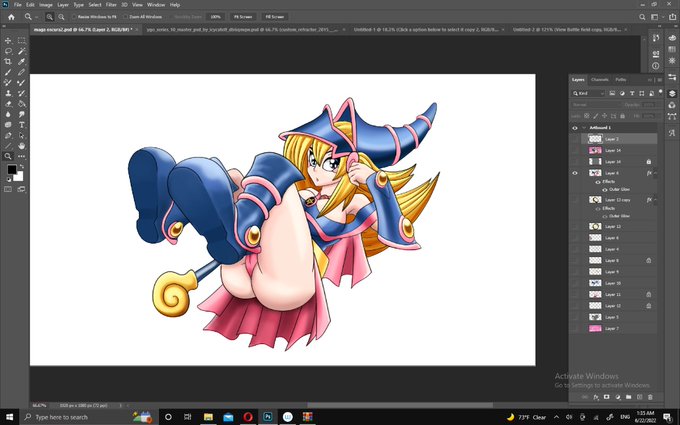
Task: Show Layer 2 via visibility box
Action: [575, 139]
